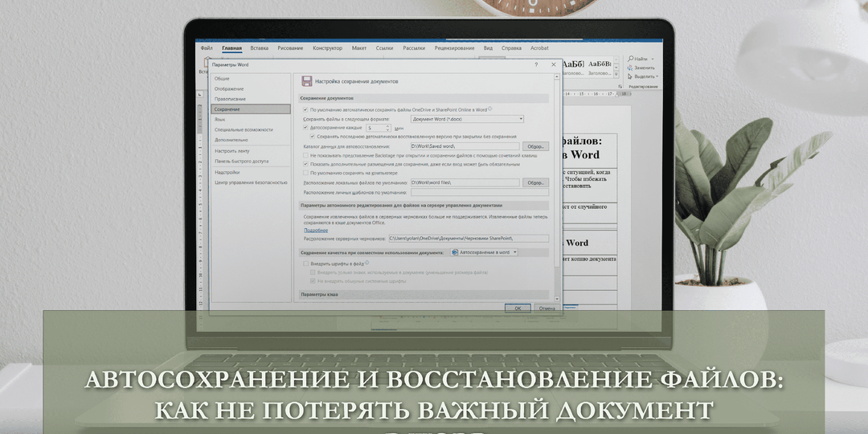Open the Файл ribbon tab
This screenshot has width=868, height=434.
pos(207,48)
